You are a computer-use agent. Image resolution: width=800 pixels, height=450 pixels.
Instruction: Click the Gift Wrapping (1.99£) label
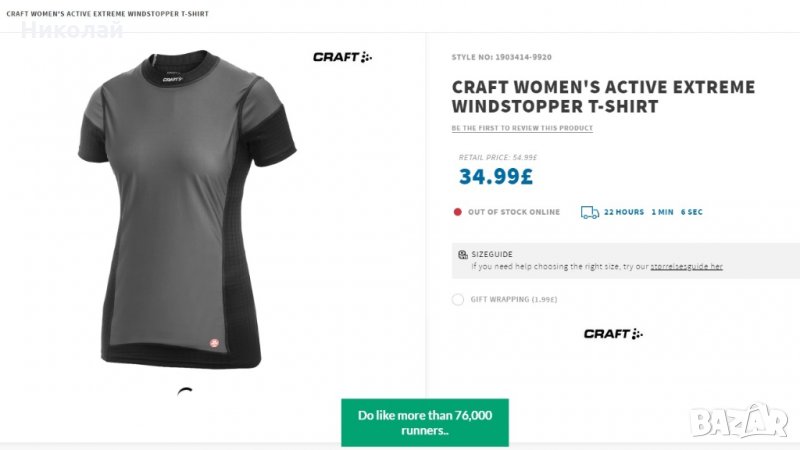click(x=514, y=299)
